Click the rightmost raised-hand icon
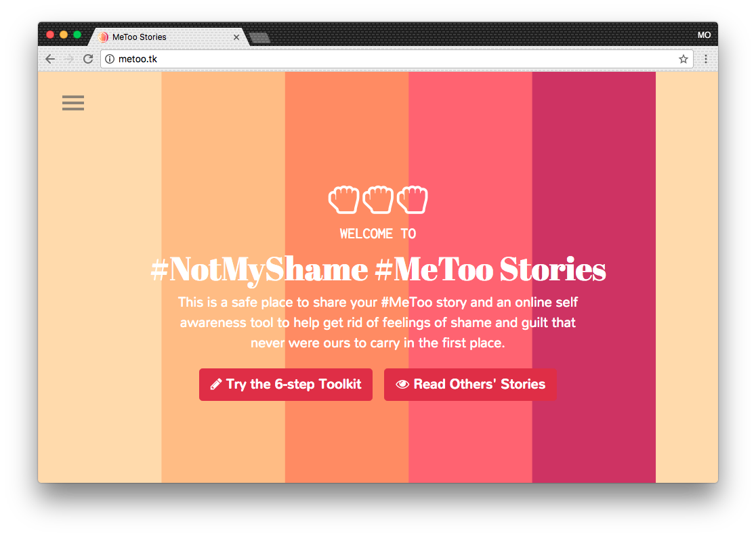The height and width of the screenshot is (537, 756). tap(413, 199)
